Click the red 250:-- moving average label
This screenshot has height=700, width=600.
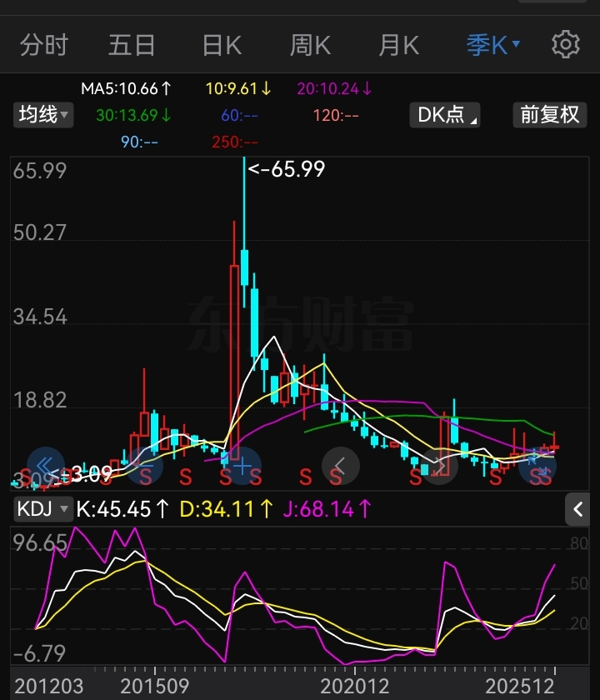pos(235,142)
